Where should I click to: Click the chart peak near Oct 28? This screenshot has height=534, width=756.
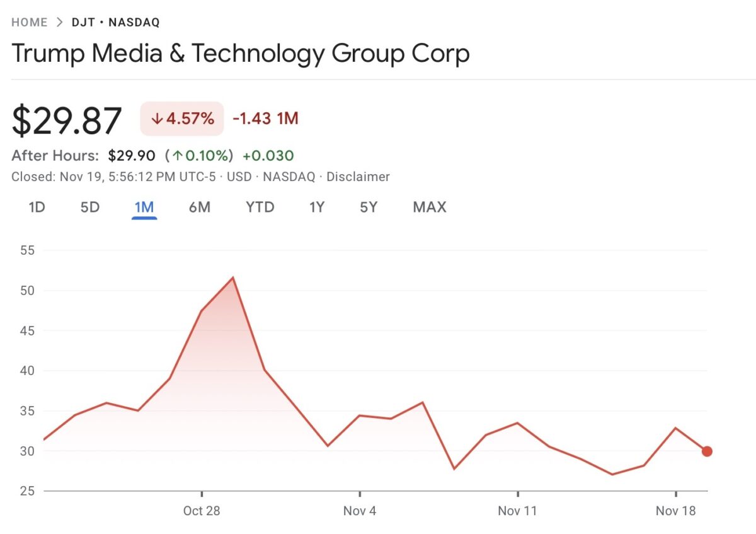[232, 277]
